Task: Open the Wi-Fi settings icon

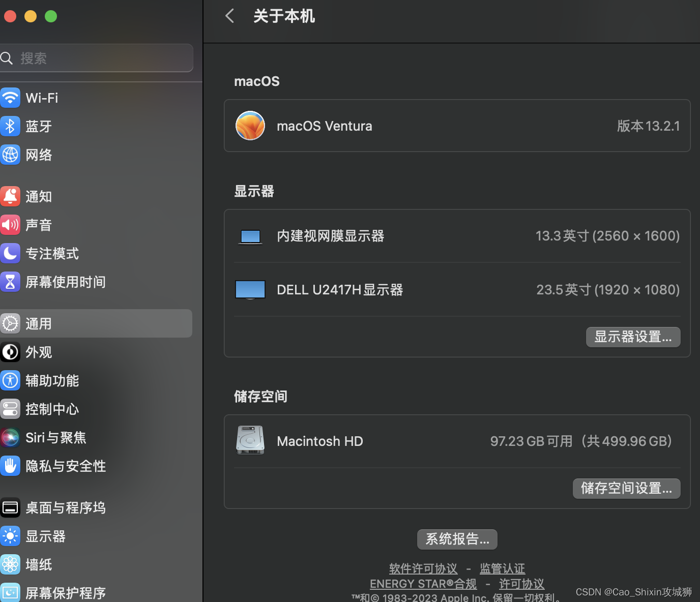Action: coord(10,98)
